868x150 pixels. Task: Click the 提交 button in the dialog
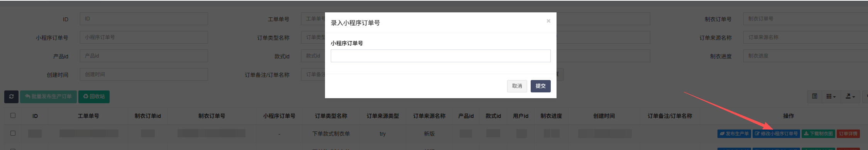pyautogui.click(x=540, y=86)
